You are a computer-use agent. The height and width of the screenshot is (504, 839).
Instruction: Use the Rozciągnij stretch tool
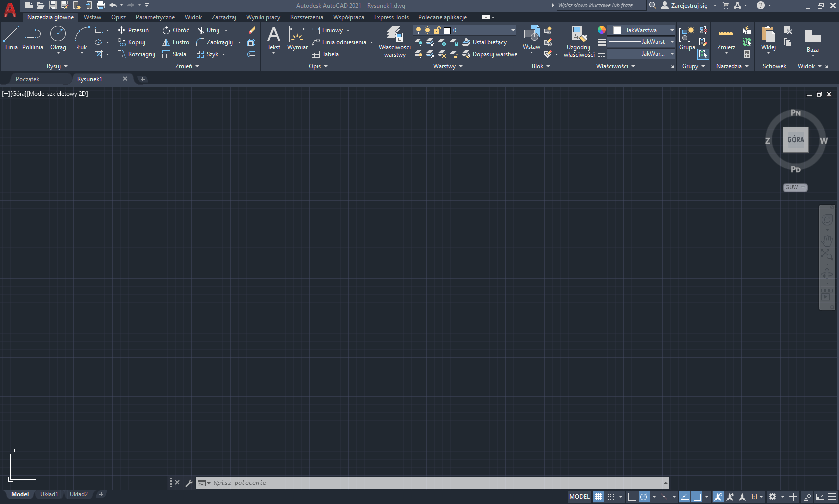pos(137,54)
